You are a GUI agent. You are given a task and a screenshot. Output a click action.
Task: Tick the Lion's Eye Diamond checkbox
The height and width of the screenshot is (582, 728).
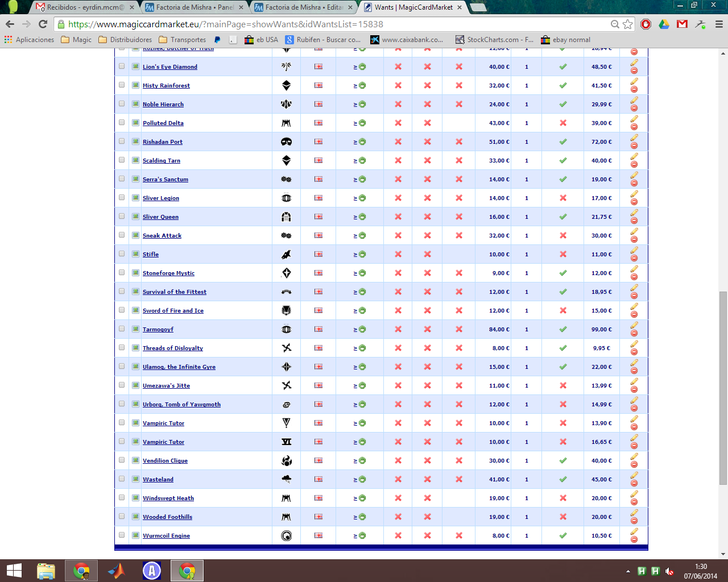pos(122,66)
